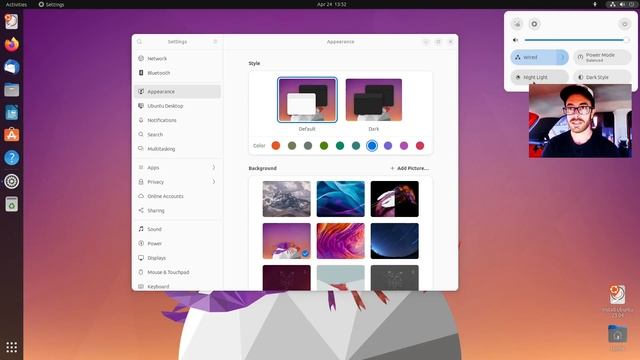
Task: Open Power settings in the sidebar
Action: [x=177, y=243]
